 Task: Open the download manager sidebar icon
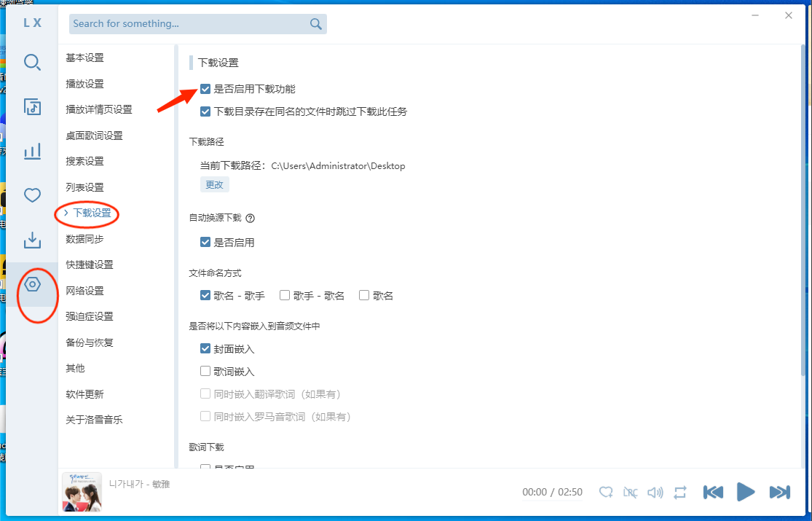tap(32, 240)
